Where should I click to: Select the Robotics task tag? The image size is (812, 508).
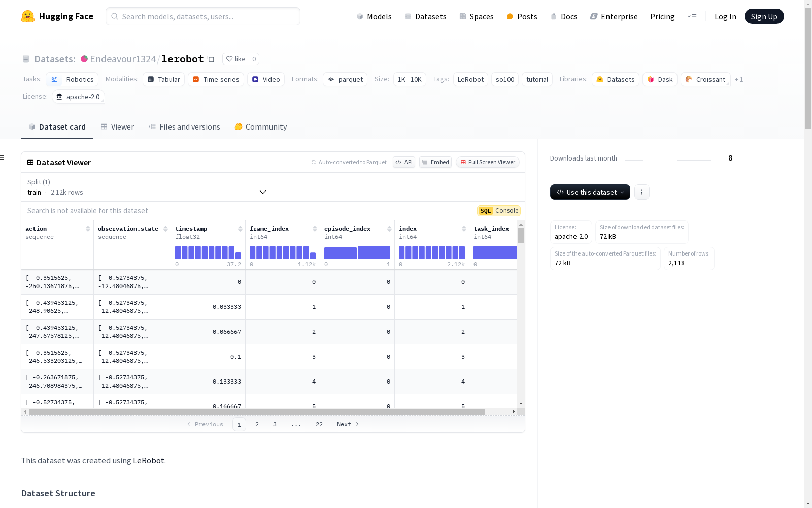pos(72,79)
